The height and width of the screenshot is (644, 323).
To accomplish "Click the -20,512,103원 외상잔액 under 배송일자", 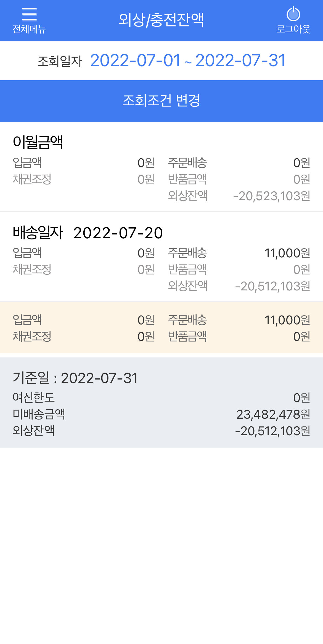I will pos(272,286).
